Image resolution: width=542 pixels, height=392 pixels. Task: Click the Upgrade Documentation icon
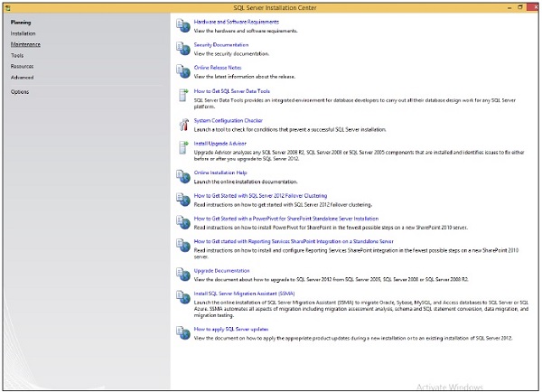182,274
